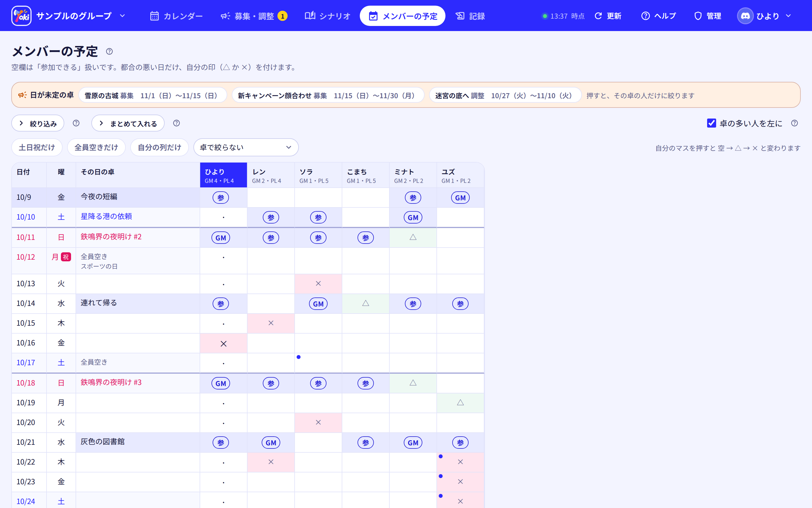Expand the 絞り込み panel
The width and height of the screenshot is (812, 508).
[38, 123]
